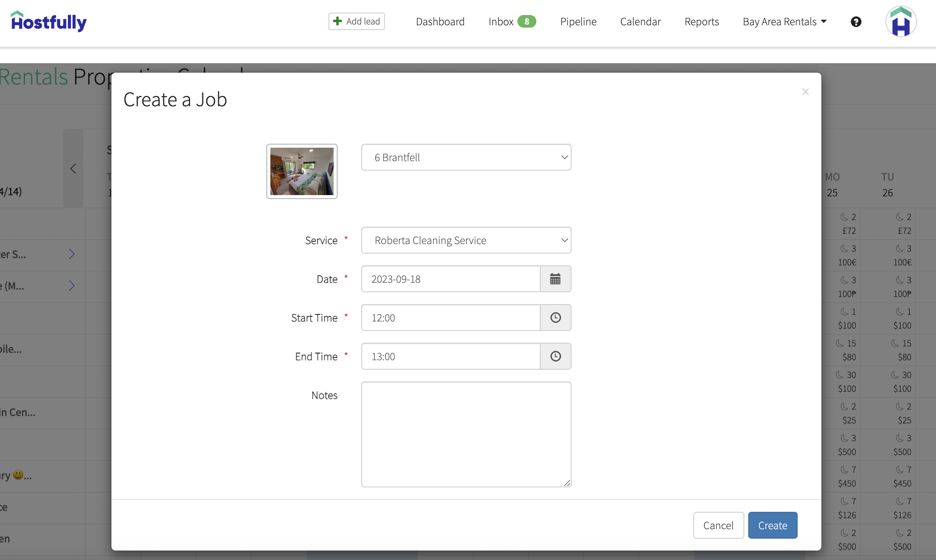936x560 pixels.
Task: Dismiss the Create a Job dialog with the X
Action: [806, 92]
